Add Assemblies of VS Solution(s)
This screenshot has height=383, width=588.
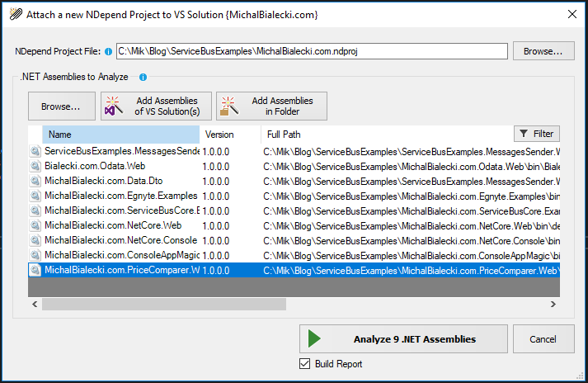156,106
